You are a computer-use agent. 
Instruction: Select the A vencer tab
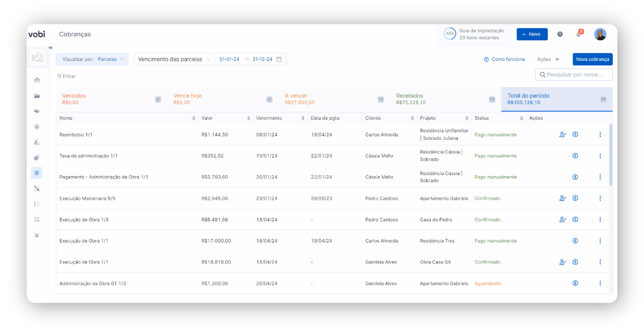(334, 99)
